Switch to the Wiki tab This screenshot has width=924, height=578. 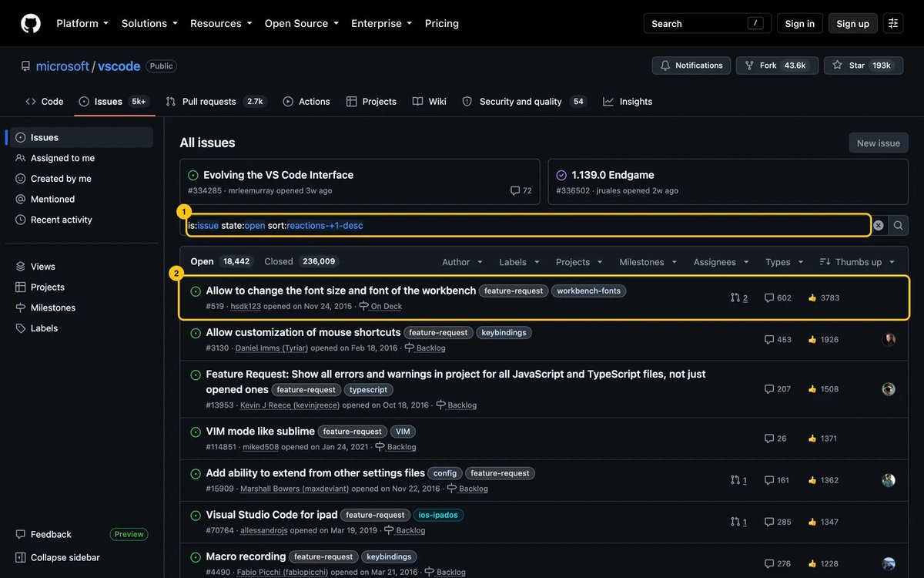click(x=429, y=101)
